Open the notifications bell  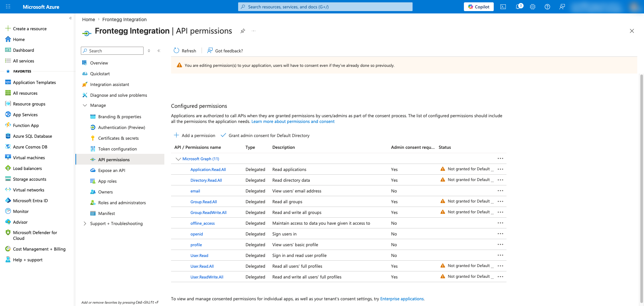coord(519,7)
